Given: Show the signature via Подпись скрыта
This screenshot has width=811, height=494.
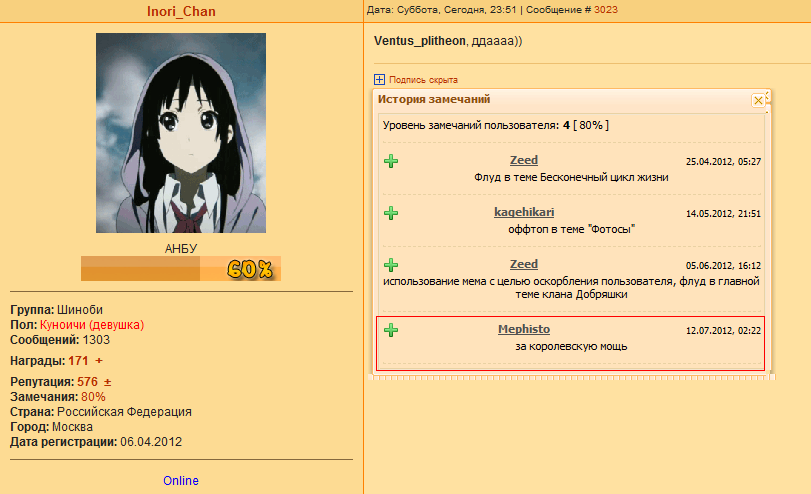Looking at the screenshot, I should tap(423, 80).
